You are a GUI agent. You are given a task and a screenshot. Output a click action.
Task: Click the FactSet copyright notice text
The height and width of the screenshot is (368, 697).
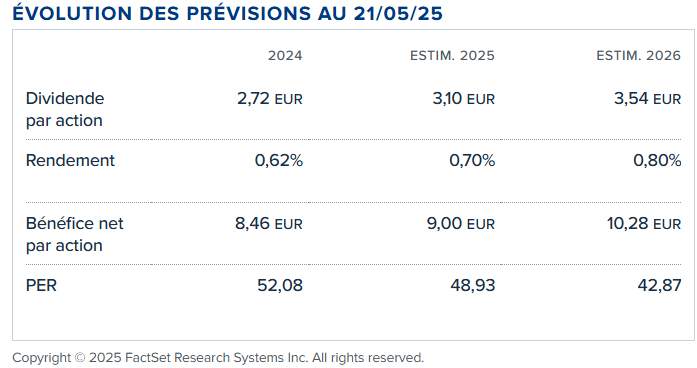pyautogui.click(x=218, y=358)
